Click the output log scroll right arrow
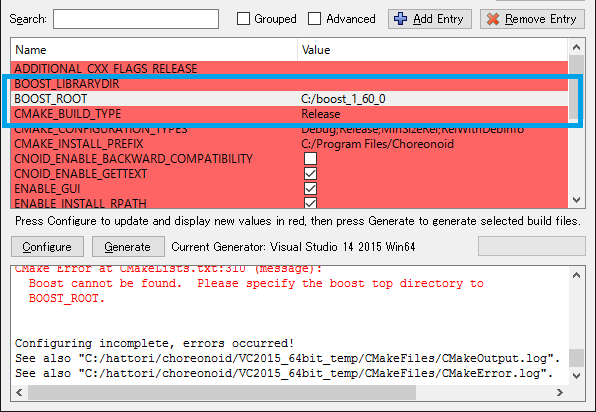The image size is (596, 412). coord(560,392)
